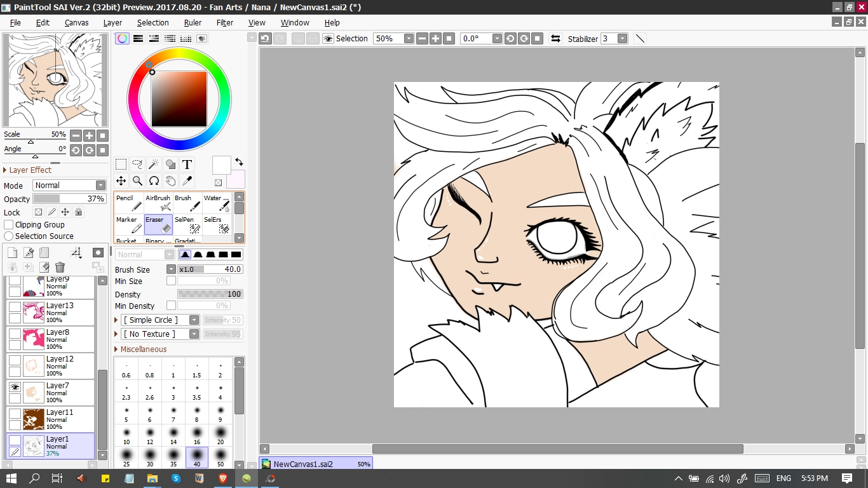868x488 pixels.
Task: Select the Eyedropper color picker tool
Action: (187, 181)
